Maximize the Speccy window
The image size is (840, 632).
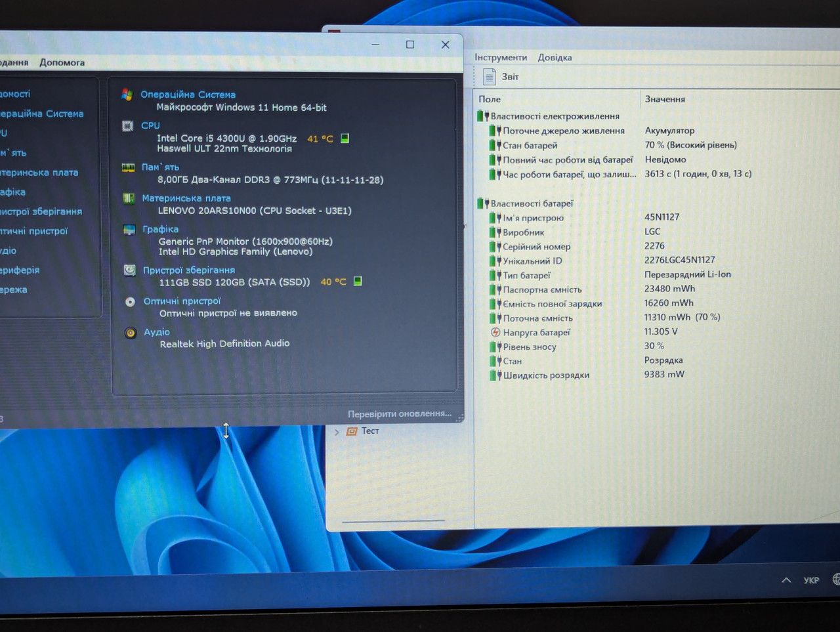(x=410, y=45)
